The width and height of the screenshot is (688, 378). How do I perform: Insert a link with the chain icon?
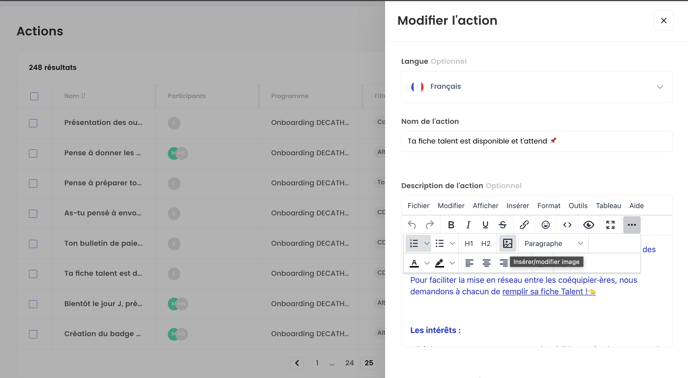[524, 225]
